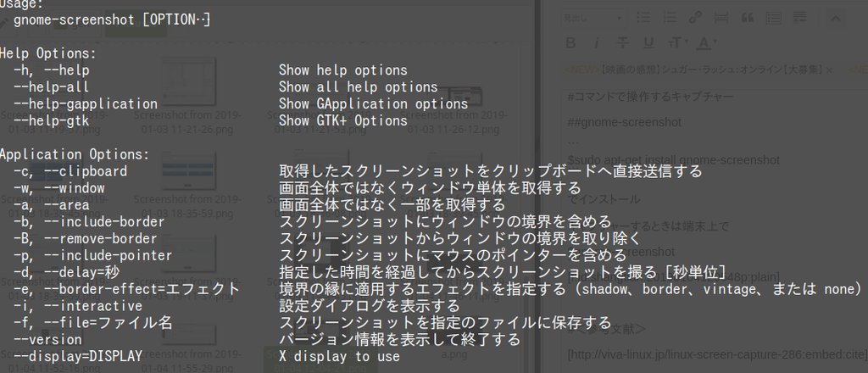This screenshot has width=868, height=373.
Task: Click the '-c, --clipboard' option in terminal
Action: pos(70,171)
